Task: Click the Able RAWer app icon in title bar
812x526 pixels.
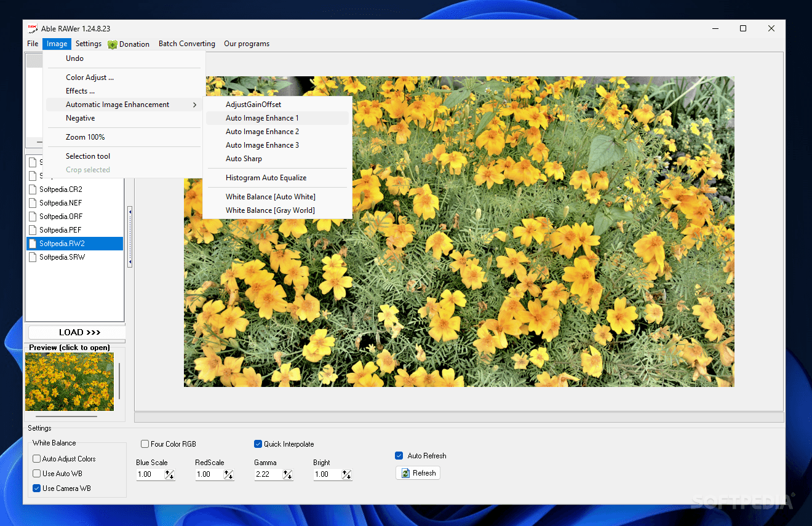Action: (33, 28)
